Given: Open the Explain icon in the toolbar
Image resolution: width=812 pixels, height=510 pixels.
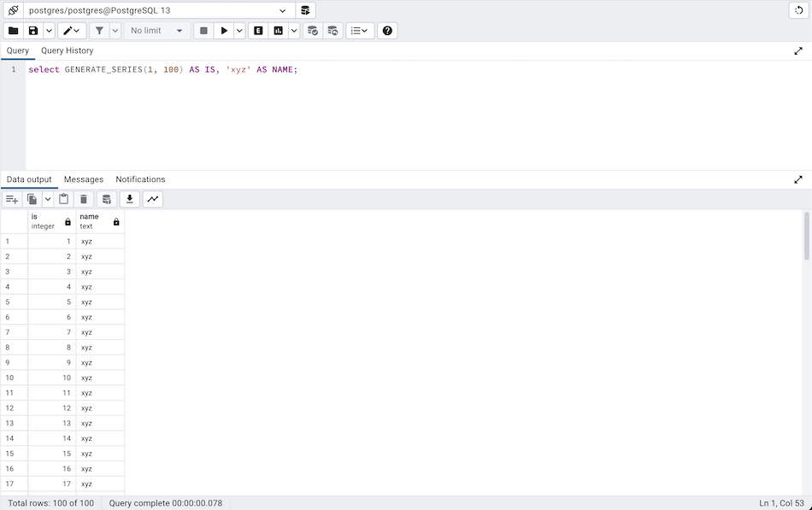Looking at the screenshot, I should click(258, 30).
